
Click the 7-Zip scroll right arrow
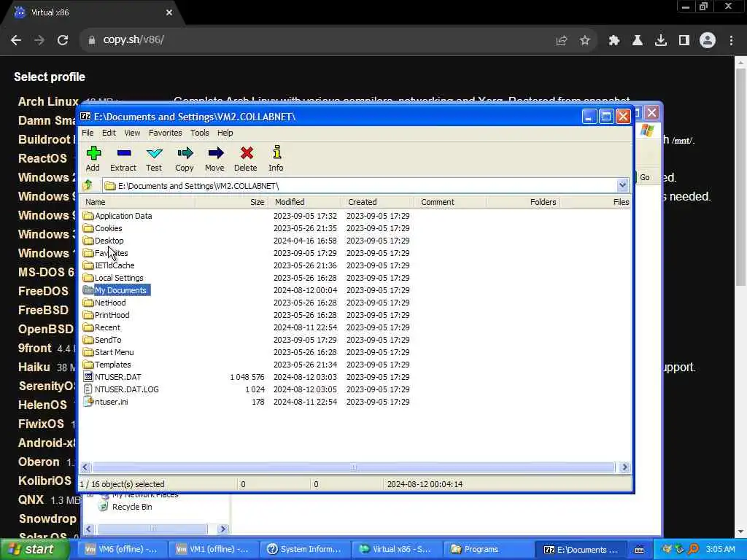[x=624, y=467]
